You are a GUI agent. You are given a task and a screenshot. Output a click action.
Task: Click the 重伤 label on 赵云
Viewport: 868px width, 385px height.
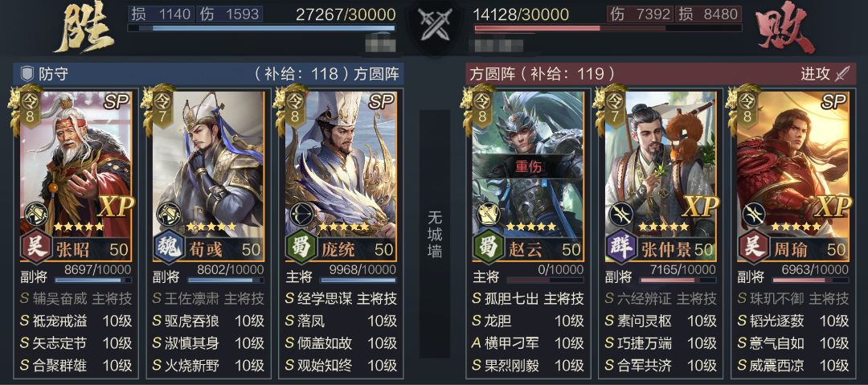[527, 166]
